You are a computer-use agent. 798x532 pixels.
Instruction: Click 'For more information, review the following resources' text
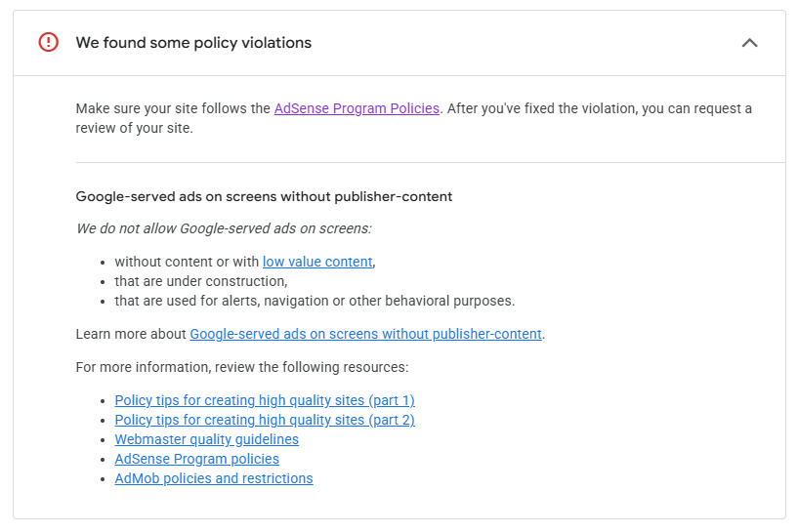pyautogui.click(x=242, y=367)
